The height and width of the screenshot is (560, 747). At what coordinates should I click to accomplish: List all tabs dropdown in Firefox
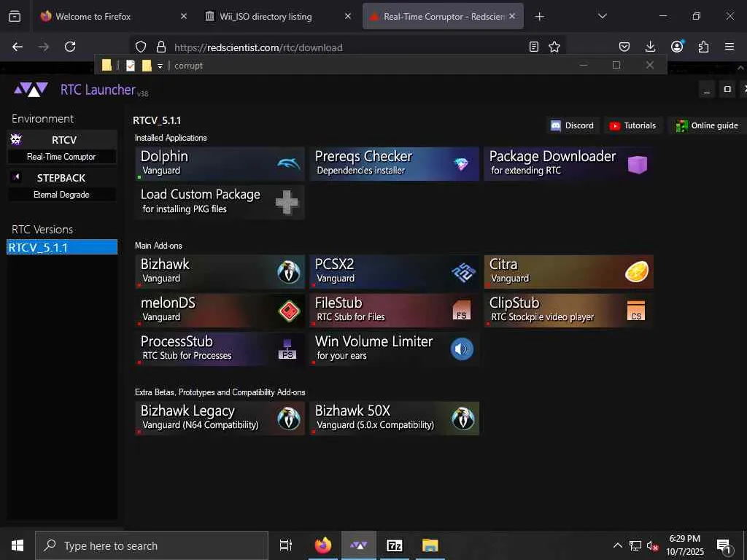[602, 16]
